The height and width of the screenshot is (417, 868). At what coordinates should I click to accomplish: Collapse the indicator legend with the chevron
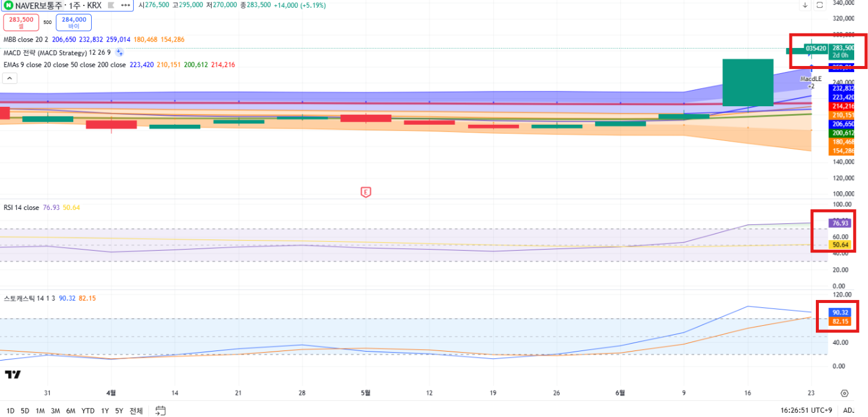coord(10,78)
